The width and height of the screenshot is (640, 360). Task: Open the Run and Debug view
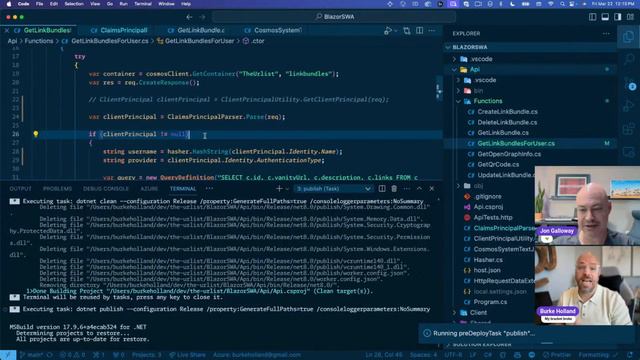(629, 106)
